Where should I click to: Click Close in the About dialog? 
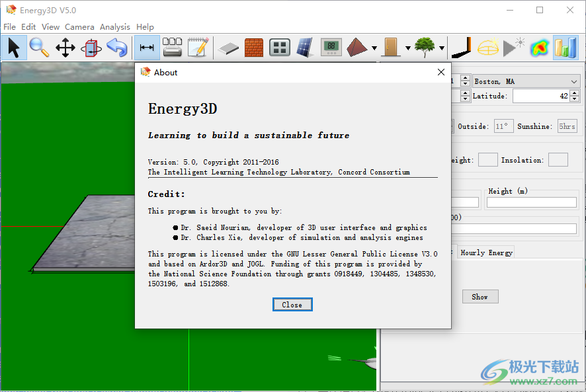(292, 305)
